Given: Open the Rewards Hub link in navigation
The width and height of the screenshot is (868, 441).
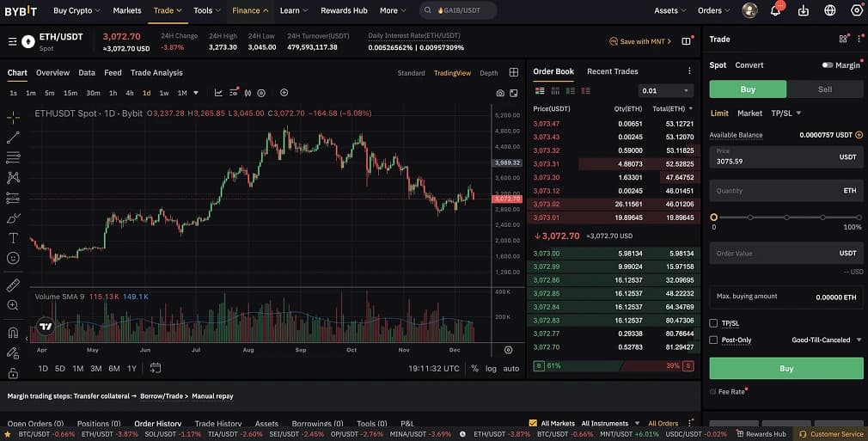Looking at the screenshot, I should (344, 10).
